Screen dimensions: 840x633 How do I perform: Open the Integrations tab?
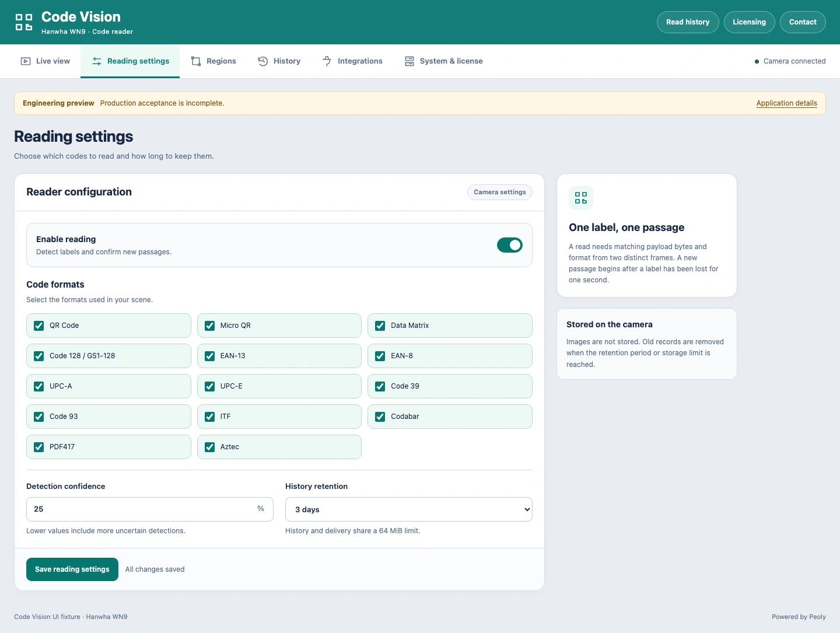[x=352, y=61]
